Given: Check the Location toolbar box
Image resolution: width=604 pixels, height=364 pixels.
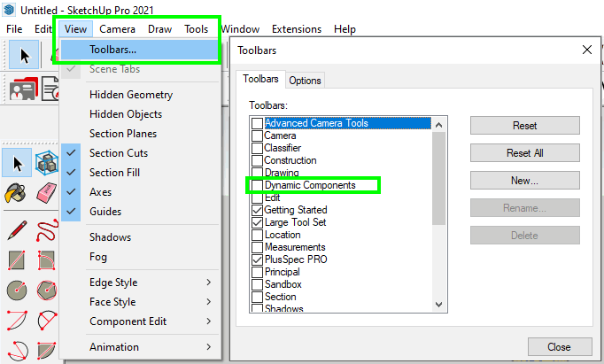Looking at the screenshot, I should pyautogui.click(x=257, y=235).
